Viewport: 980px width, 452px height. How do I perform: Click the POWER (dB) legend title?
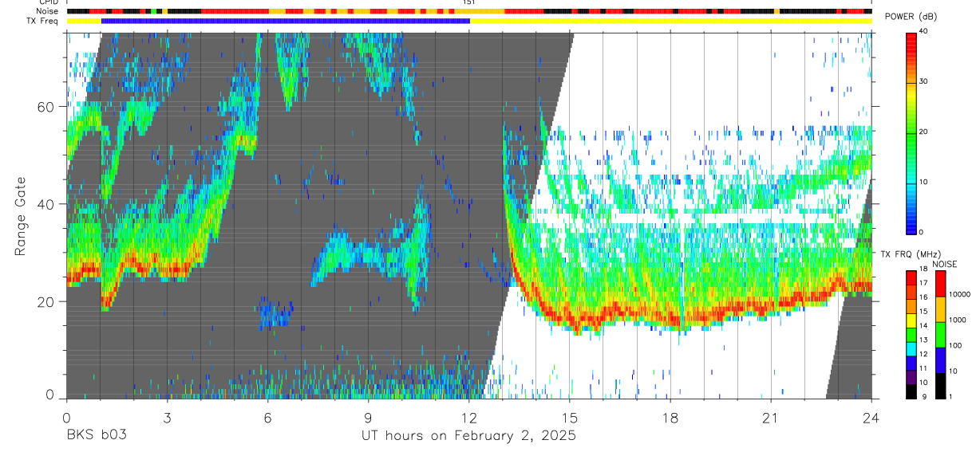[x=911, y=17]
